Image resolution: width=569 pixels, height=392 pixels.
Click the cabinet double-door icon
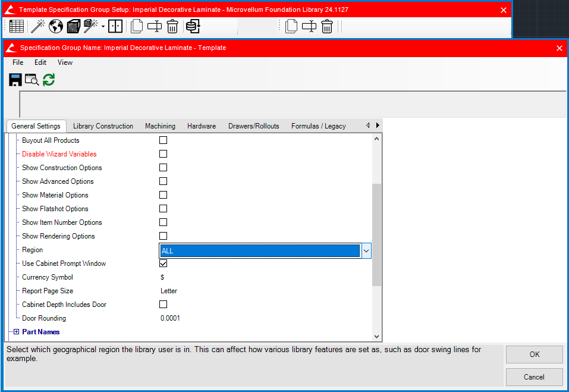(115, 26)
